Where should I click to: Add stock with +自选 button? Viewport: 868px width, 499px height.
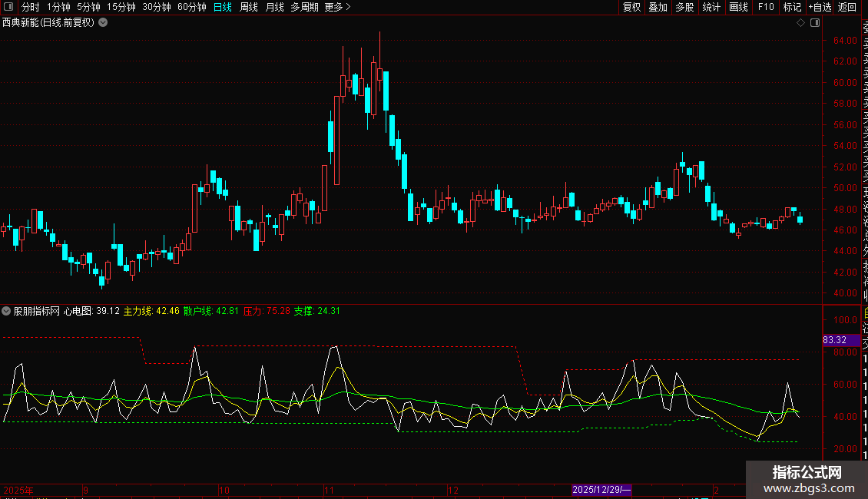point(820,7)
